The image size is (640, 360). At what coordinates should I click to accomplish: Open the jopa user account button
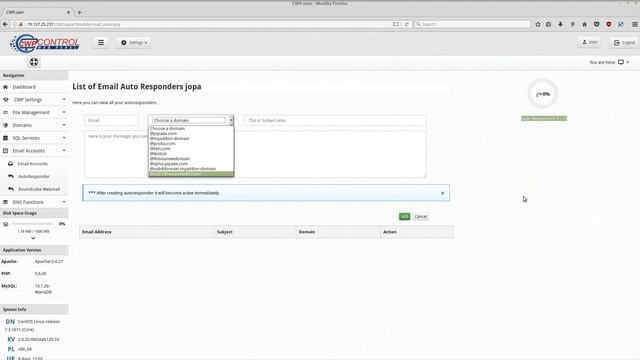pyautogui.click(x=589, y=42)
